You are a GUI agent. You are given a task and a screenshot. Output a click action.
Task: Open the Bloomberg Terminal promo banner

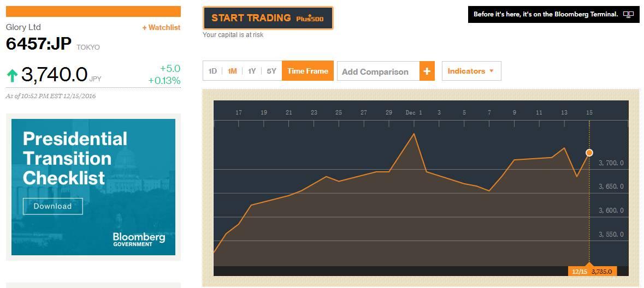tap(554, 14)
